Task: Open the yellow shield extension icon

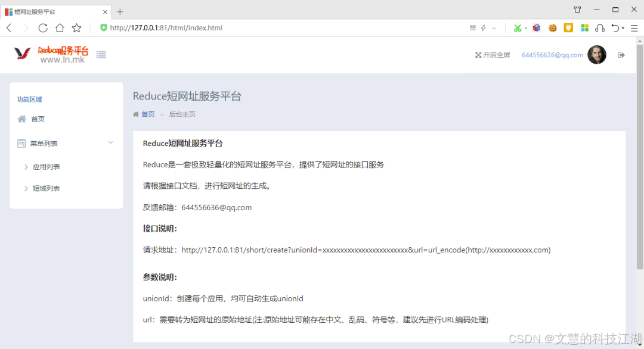Action: pos(568,28)
